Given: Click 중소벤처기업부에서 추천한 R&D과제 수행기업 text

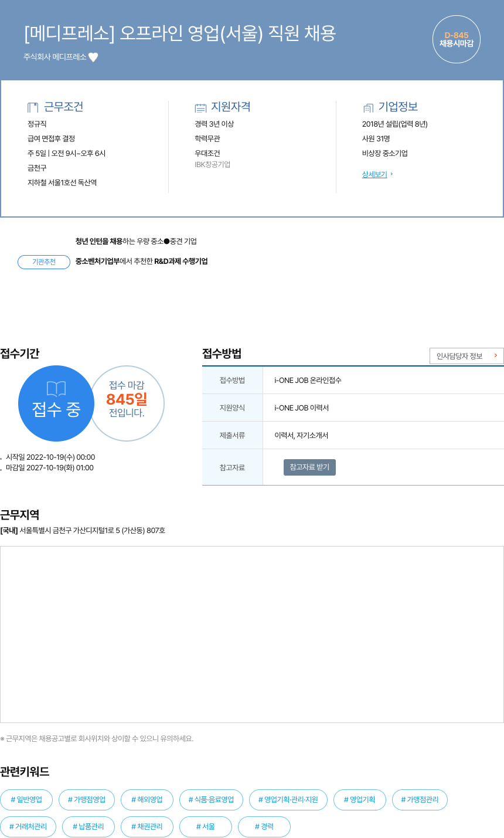Looking at the screenshot, I should 141,262.
